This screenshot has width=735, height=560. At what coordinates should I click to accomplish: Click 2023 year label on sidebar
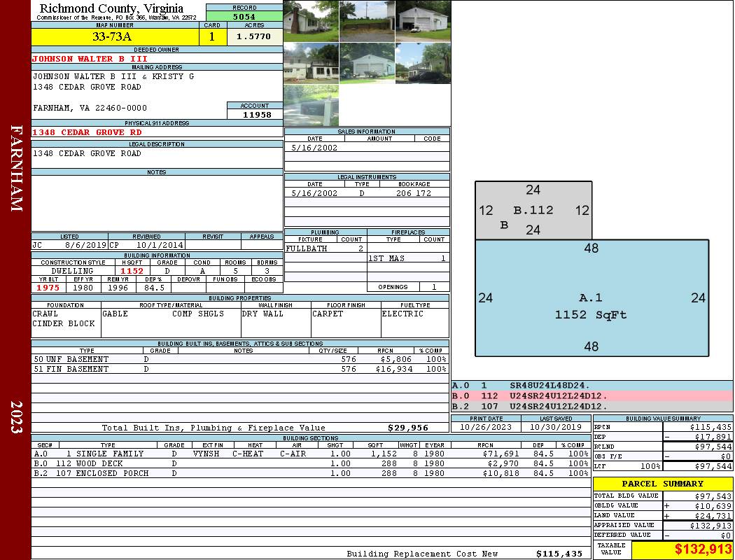pos(16,416)
